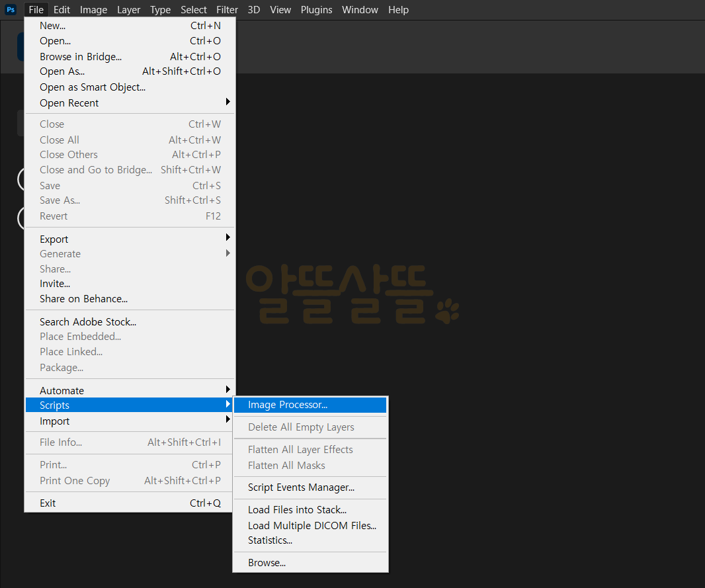This screenshot has width=705, height=588.
Task: Open the Filter menu in menu bar
Action: click(227, 10)
